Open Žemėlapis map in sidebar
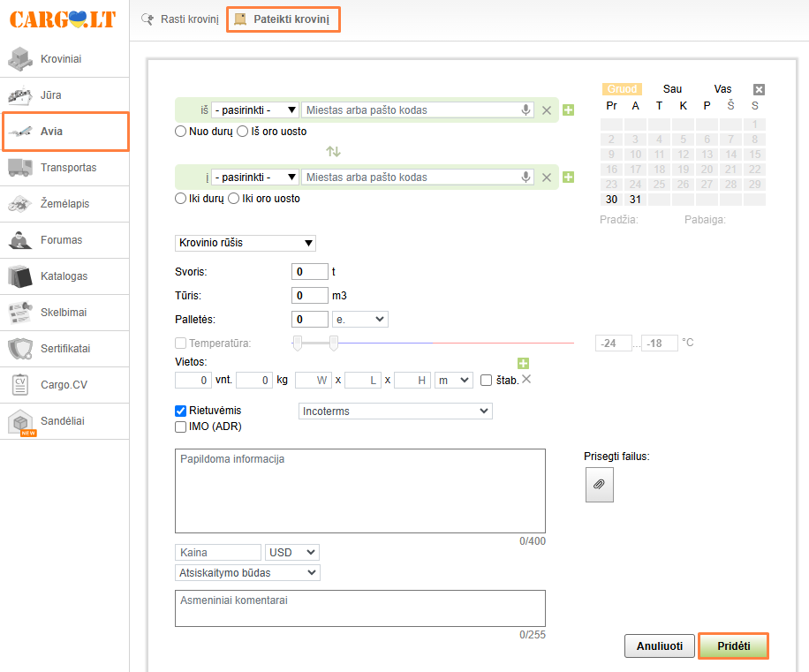 (x=64, y=204)
